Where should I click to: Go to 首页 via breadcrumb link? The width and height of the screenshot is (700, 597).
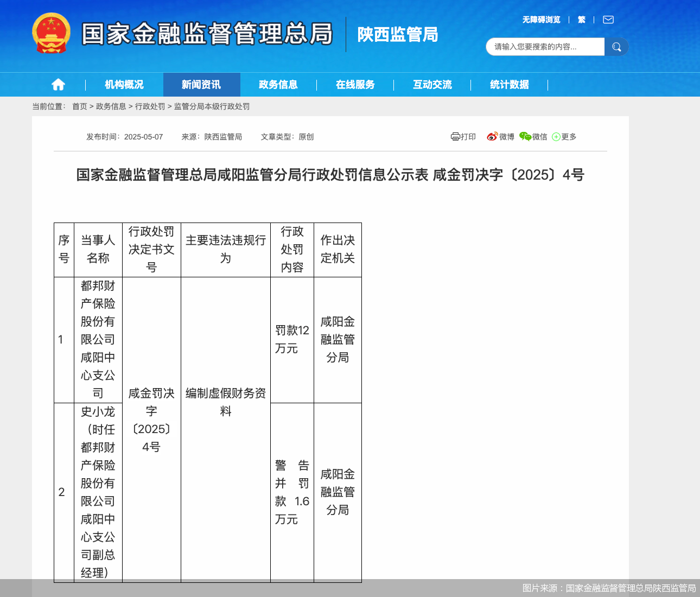tap(79, 106)
